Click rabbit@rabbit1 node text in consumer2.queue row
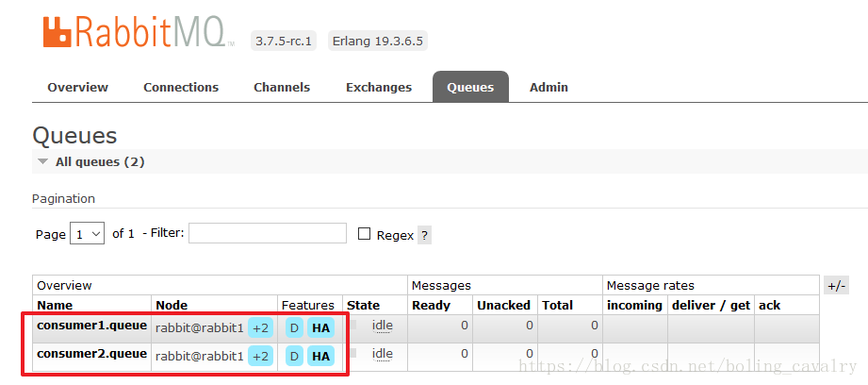The width and height of the screenshot is (868, 385). point(199,356)
